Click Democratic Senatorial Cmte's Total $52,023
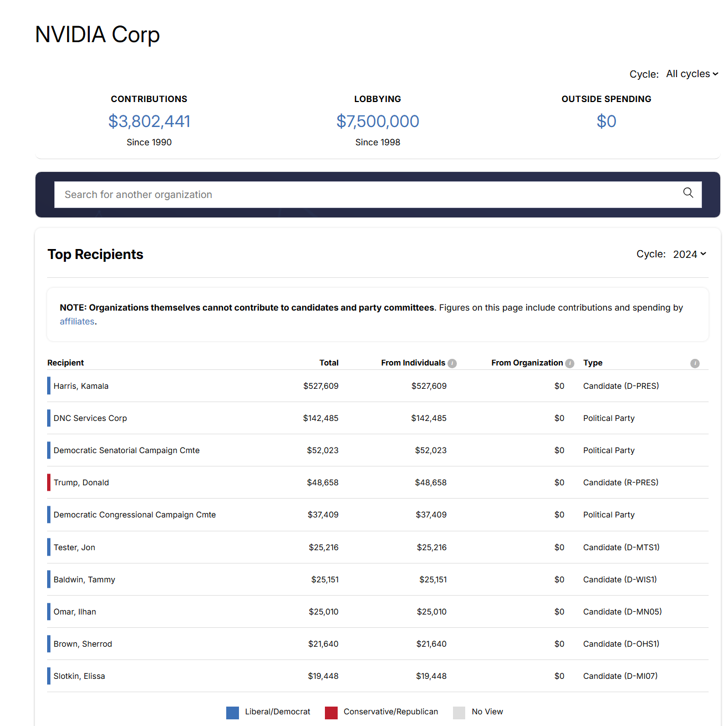Viewport: 728px width, 726px height. pyautogui.click(x=323, y=450)
